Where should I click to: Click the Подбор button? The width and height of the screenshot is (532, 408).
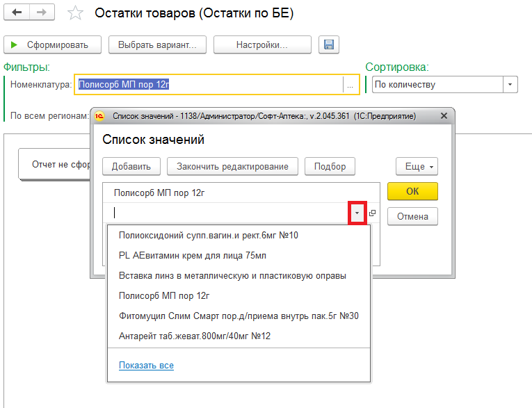coord(330,167)
